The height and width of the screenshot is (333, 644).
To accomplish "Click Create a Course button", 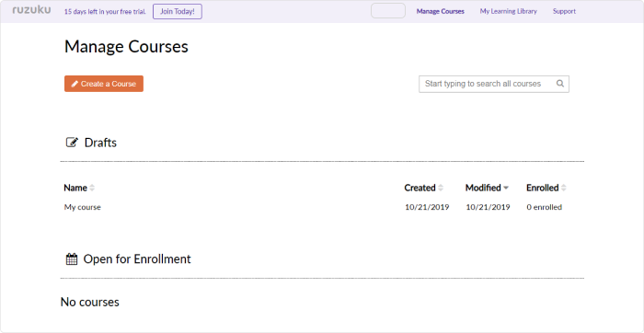I will coord(104,84).
